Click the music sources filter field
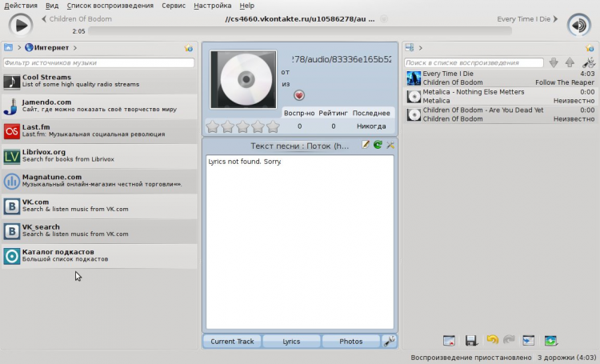The height and width of the screenshot is (364, 600). coord(98,62)
